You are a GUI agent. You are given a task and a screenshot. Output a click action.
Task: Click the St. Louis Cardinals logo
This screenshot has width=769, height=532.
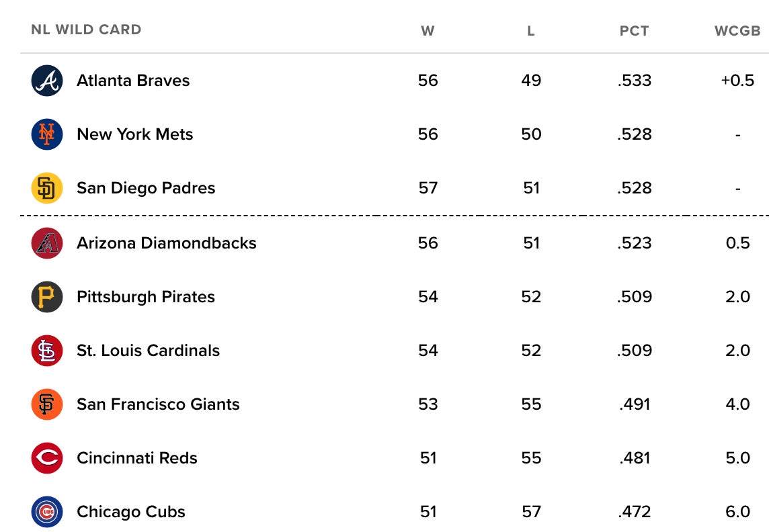(47, 351)
